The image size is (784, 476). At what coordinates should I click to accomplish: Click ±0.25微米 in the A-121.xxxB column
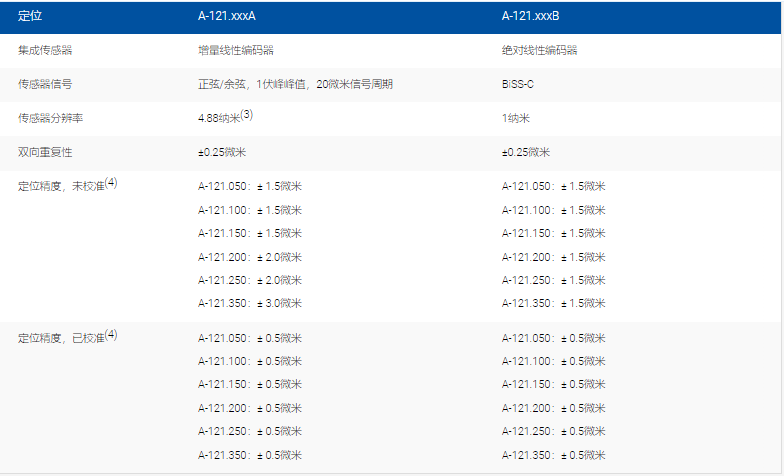tap(526, 152)
